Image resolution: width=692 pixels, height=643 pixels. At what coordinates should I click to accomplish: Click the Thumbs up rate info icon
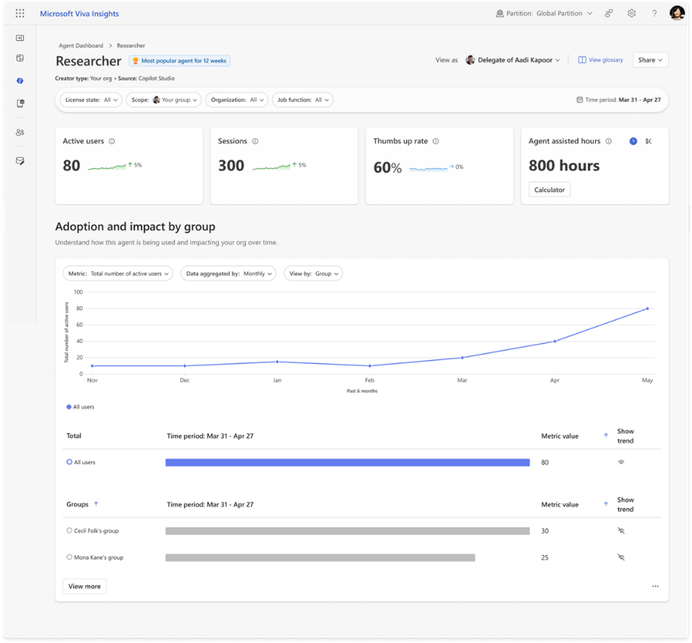(x=436, y=141)
